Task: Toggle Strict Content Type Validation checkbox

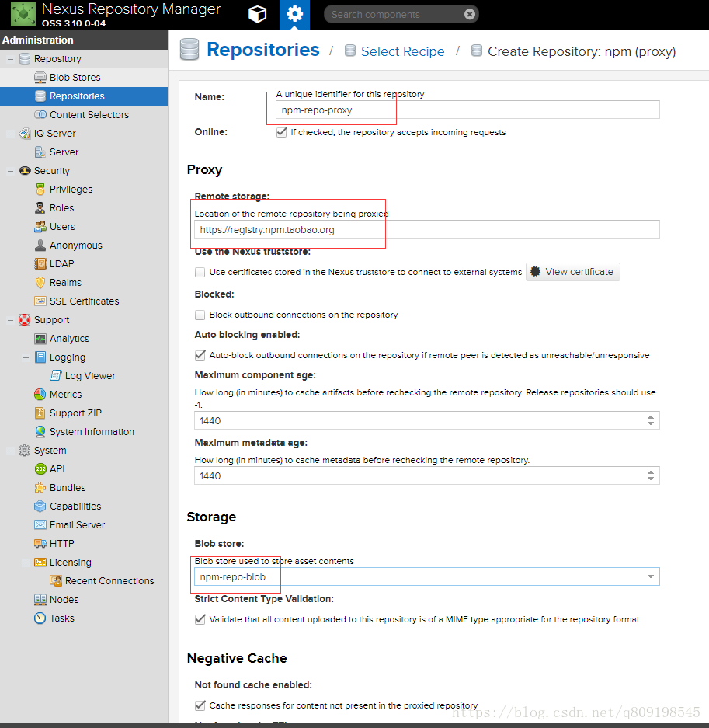Action: click(x=200, y=619)
